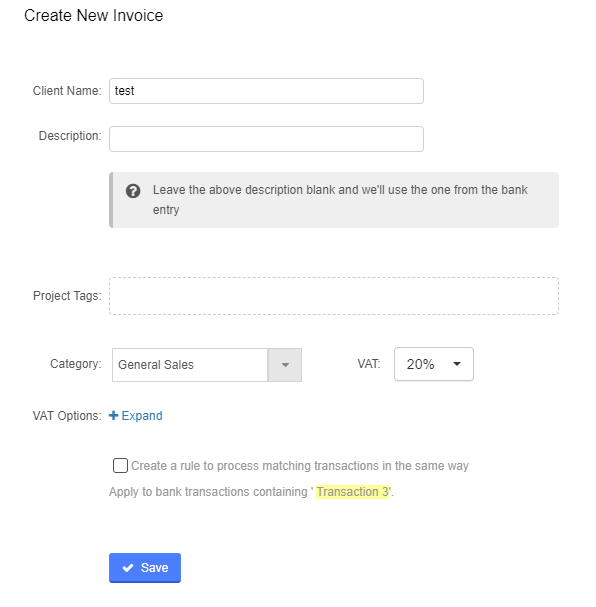
Task: Click the Project Tags label
Action: point(67,296)
